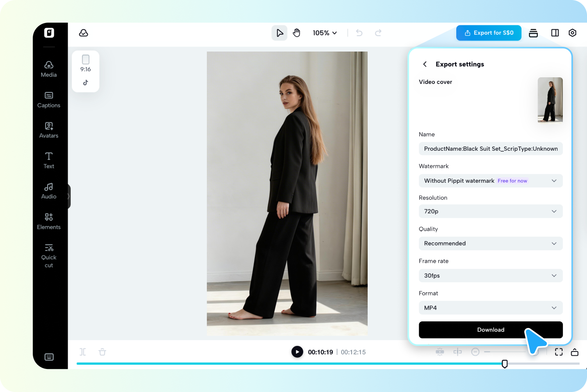Open the Elements panel
Image resolution: width=587 pixels, height=392 pixels.
pyautogui.click(x=49, y=221)
